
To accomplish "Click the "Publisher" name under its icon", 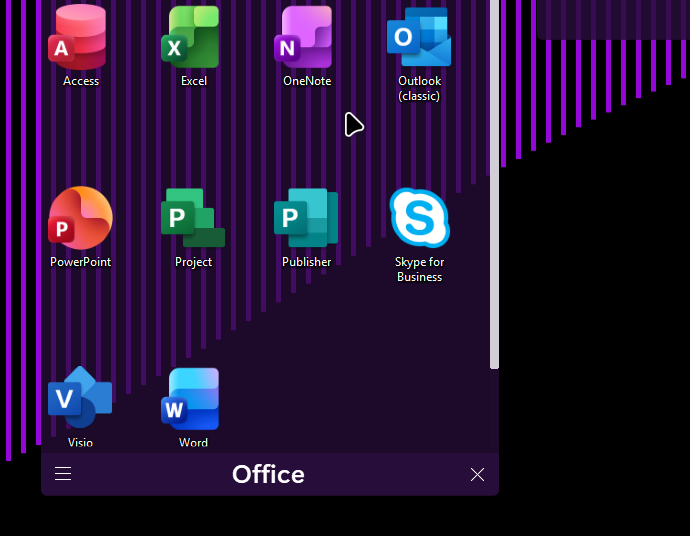I will [306, 262].
